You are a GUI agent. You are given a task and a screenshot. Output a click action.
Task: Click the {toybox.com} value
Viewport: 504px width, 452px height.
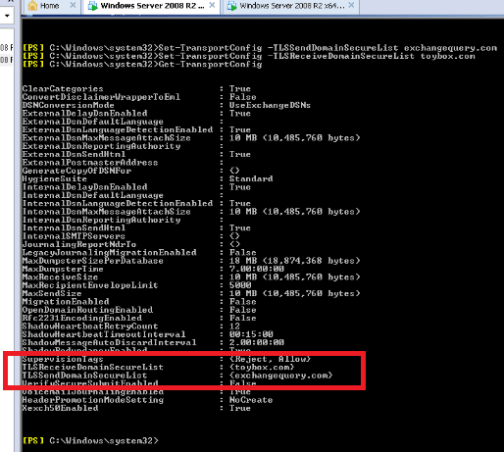tap(262, 367)
